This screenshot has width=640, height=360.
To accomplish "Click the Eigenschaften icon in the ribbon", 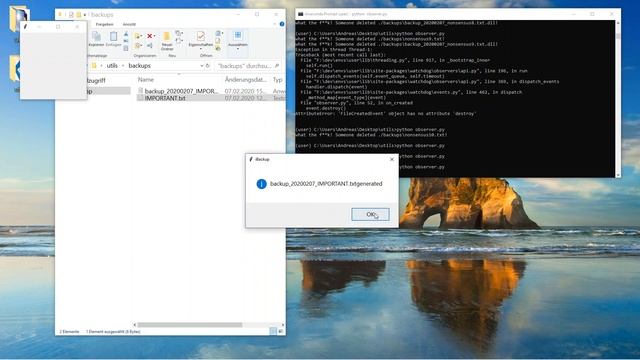I will point(200,36).
